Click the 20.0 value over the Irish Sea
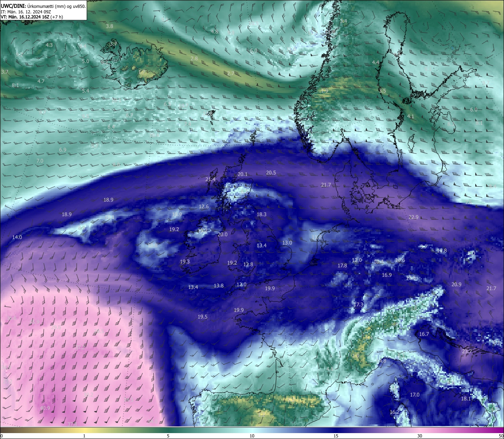 pos(222,234)
